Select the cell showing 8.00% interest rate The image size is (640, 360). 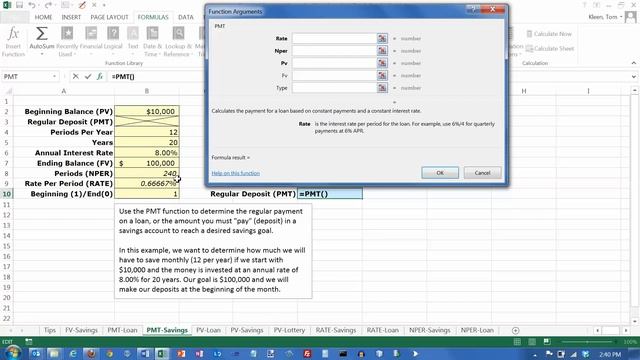[147, 153]
